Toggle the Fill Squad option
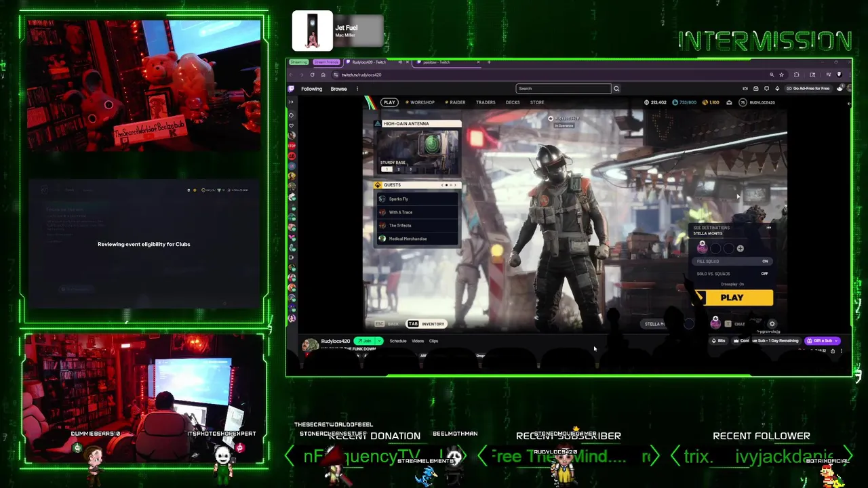 coord(732,262)
